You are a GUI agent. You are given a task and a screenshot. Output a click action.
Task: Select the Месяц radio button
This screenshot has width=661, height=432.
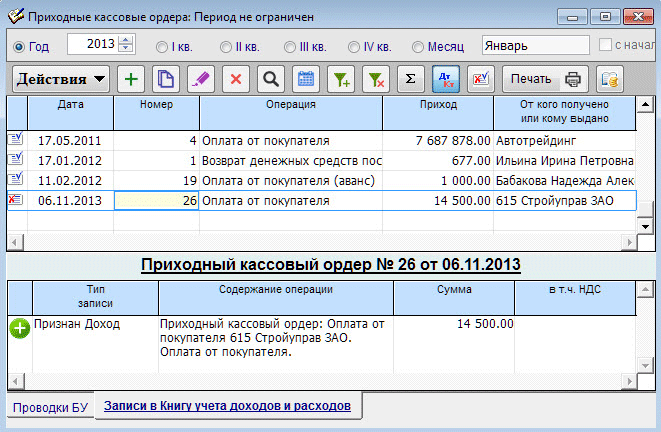[418, 47]
